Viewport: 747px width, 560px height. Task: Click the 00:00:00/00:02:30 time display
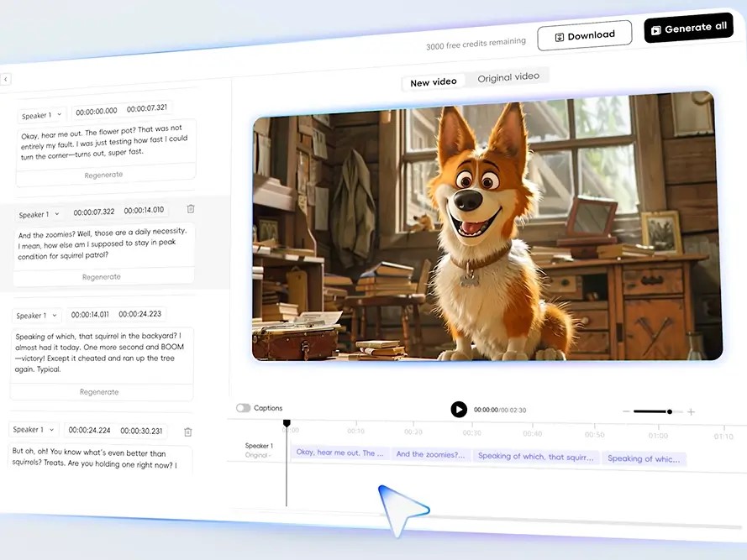pos(500,410)
